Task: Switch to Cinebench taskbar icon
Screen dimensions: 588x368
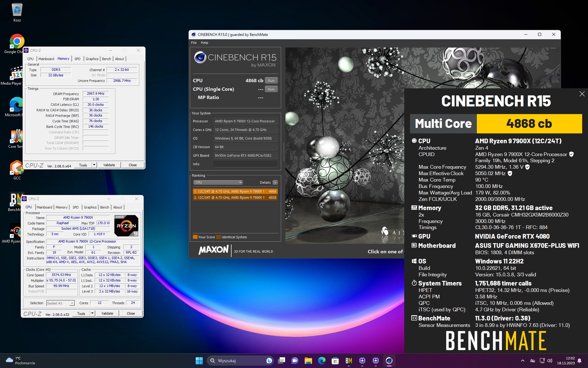Action: (389, 361)
